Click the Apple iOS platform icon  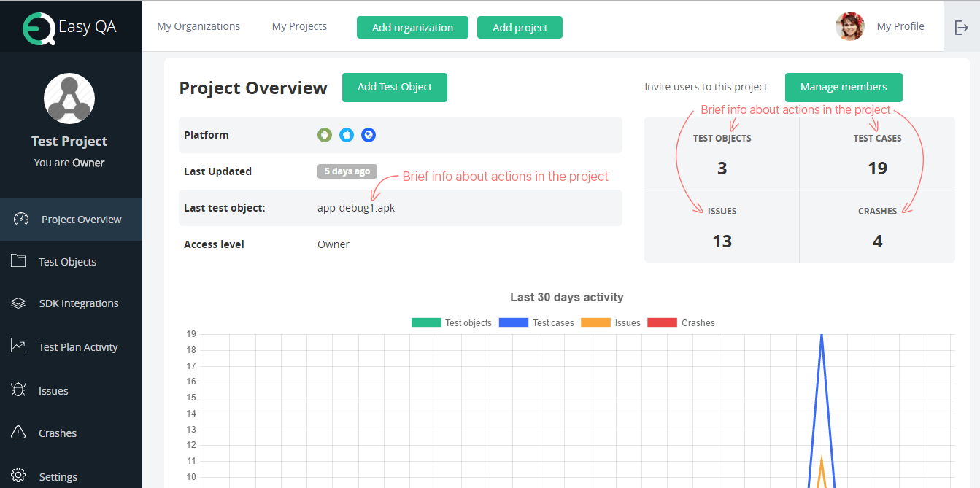coord(347,135)
